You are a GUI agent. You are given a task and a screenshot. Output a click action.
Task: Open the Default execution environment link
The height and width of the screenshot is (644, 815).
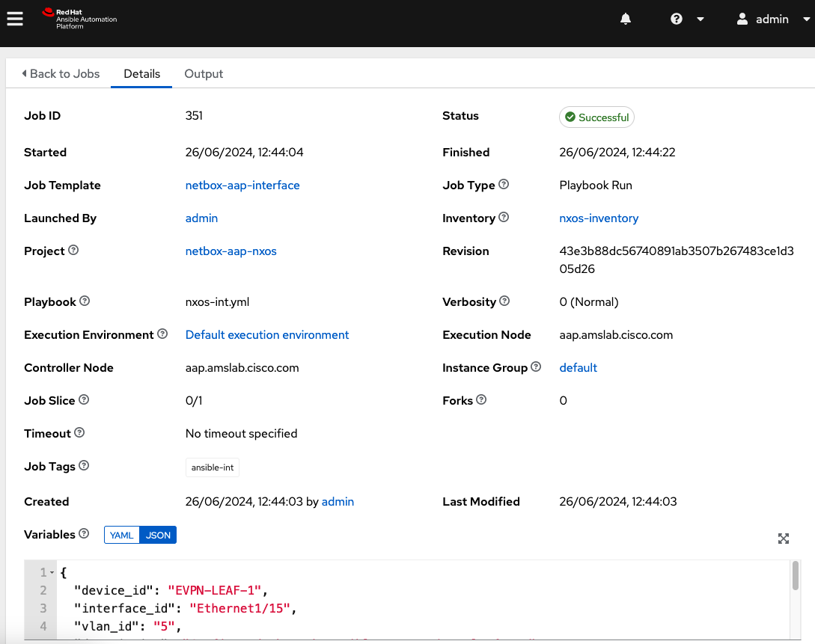click(267, 335)
